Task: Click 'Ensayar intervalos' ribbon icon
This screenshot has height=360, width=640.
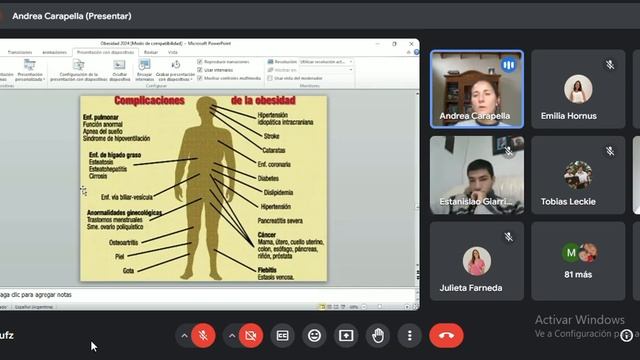Action: pos(144,70)
